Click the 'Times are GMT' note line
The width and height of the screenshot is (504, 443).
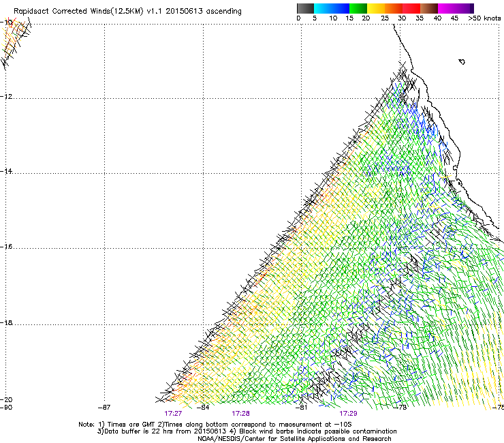point(215,425)
